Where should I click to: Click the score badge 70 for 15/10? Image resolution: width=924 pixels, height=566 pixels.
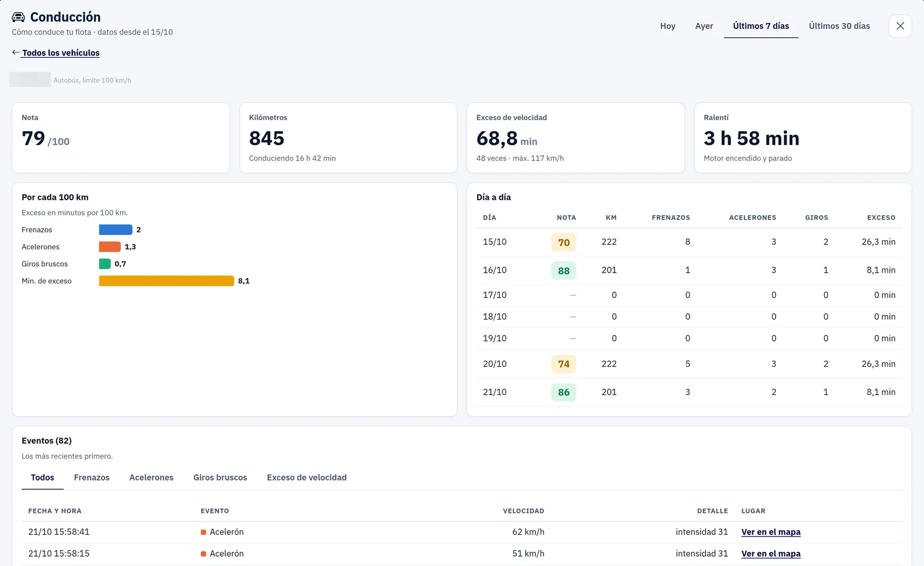[564, 243]
